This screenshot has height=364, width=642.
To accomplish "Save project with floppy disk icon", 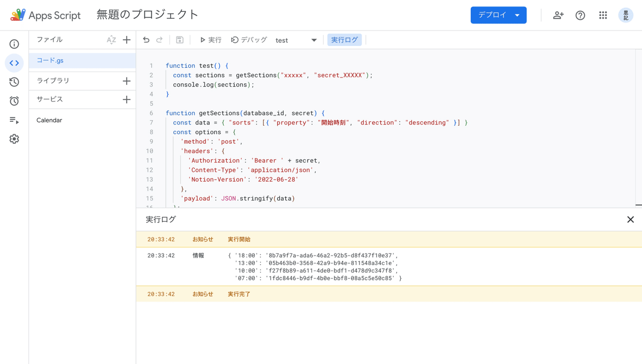I will [x=180, y=40].
